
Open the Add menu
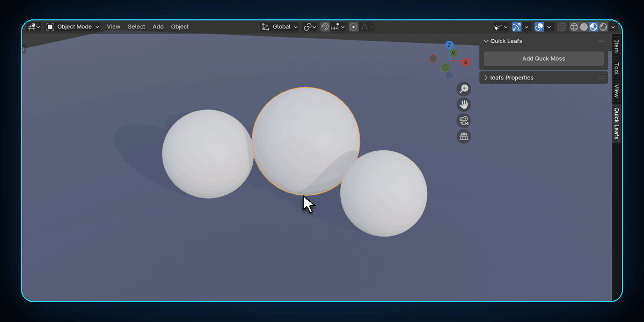158,27
